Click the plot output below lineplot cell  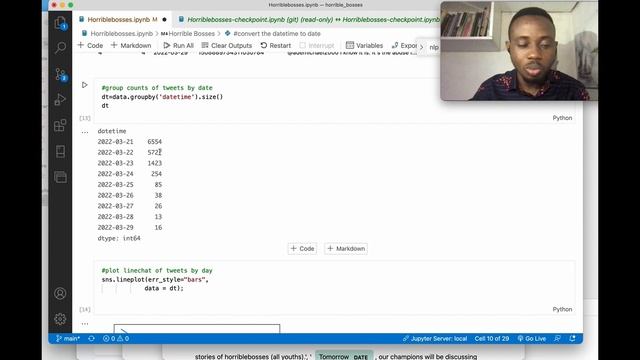click(197, 329)
